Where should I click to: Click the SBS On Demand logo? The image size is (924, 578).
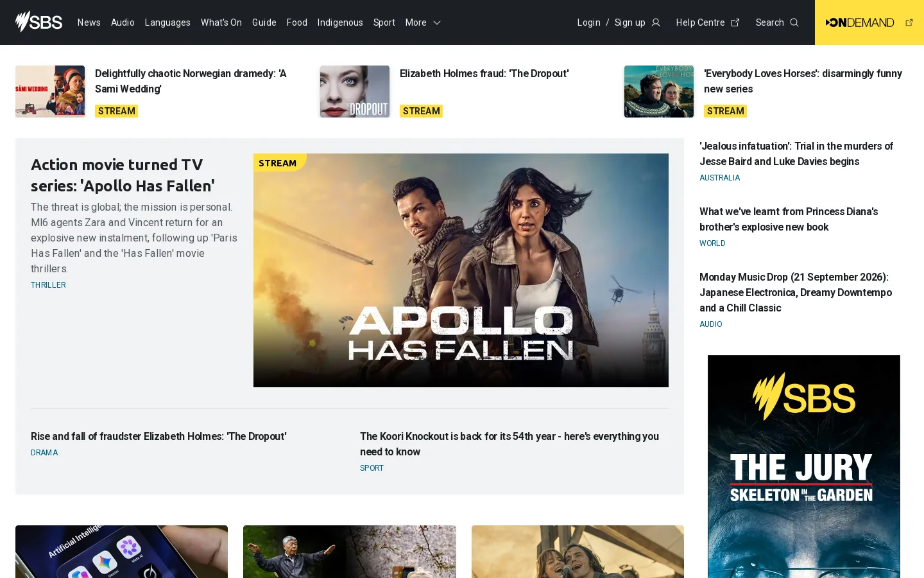tap(860, 22)
